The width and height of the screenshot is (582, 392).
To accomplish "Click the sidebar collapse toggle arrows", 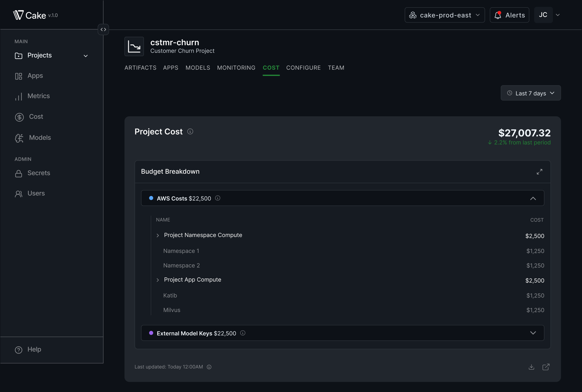I will [x=103, y=29].
